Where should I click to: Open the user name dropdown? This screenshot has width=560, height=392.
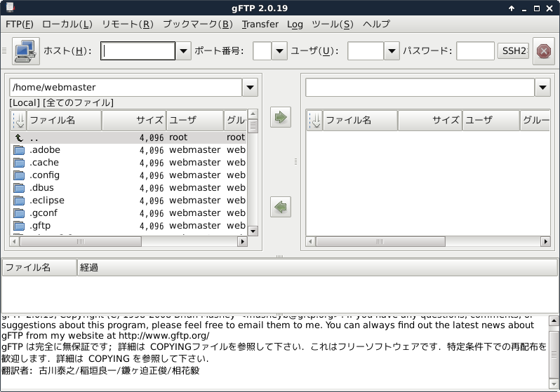392,51
